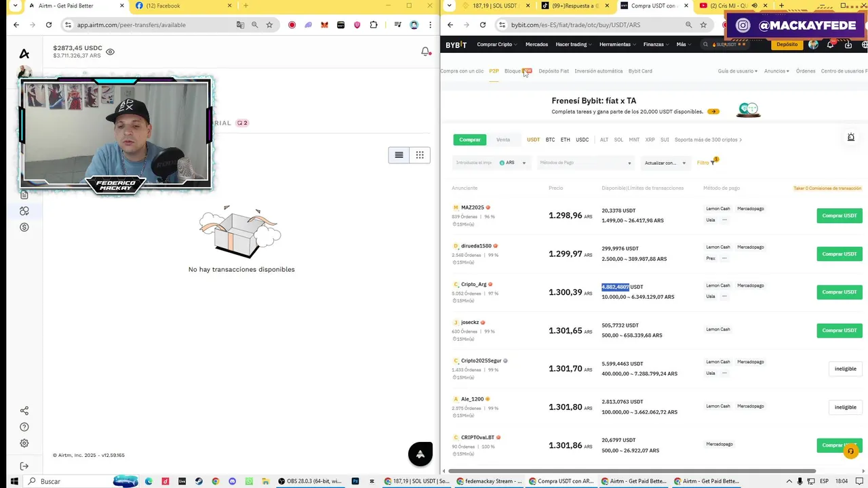Viewport: 868px width, 488px height.
Task: Click Comprar USDT for MAZ2025
Action: [840, 216]
